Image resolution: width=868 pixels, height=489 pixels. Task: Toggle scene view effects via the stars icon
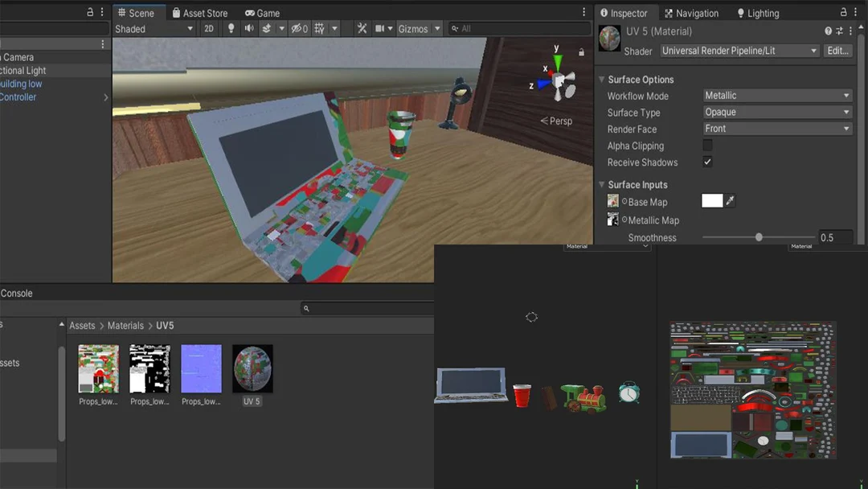click(265, 28)
